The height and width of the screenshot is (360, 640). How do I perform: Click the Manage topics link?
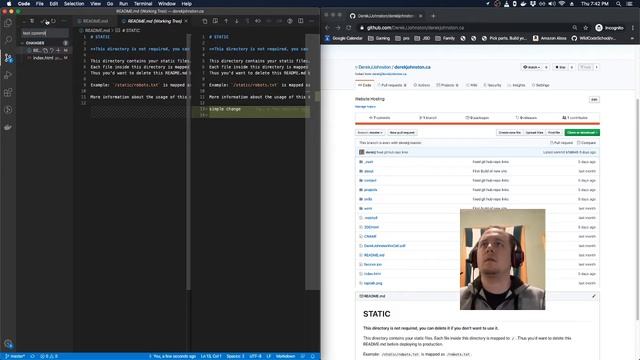(x=365, y=107)
